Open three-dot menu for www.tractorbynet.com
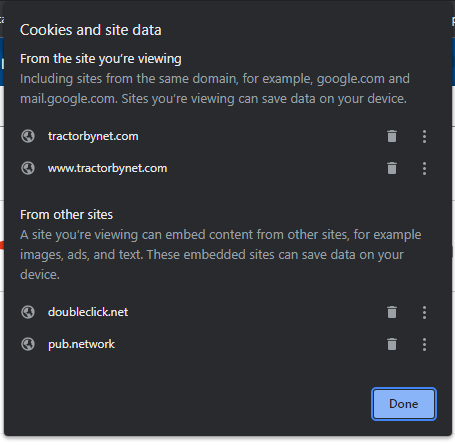The height and width of the screenshot is (445, 455). [424, 168]
